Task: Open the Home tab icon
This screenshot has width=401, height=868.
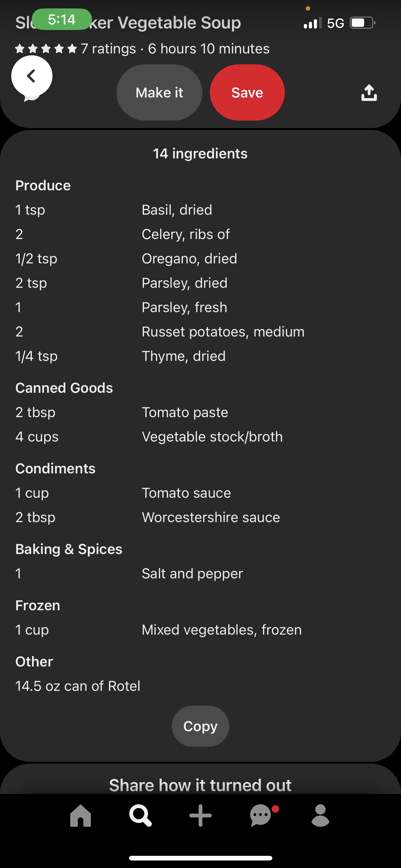Action: tap(81, 815)
